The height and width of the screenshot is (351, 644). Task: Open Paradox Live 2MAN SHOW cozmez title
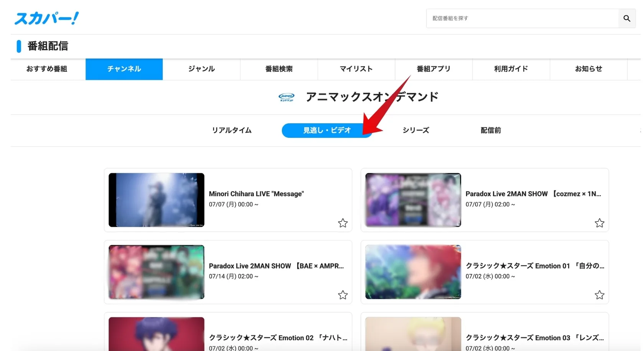coord(534,194)
